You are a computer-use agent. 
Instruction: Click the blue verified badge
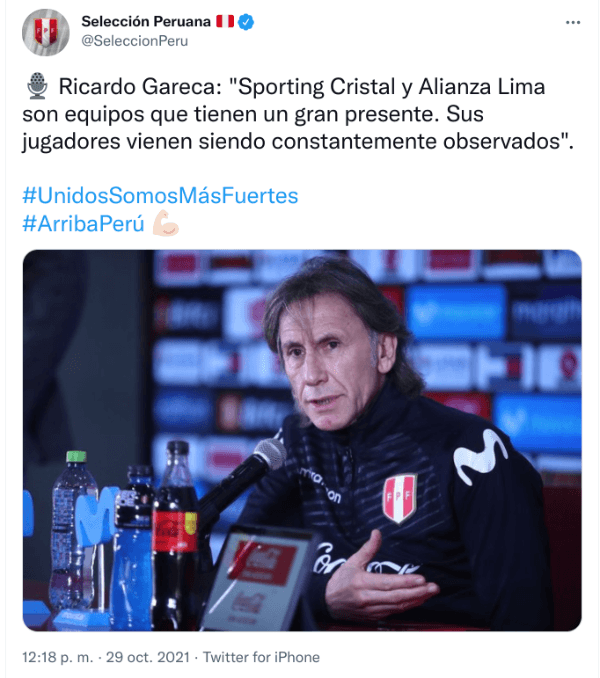246,22
